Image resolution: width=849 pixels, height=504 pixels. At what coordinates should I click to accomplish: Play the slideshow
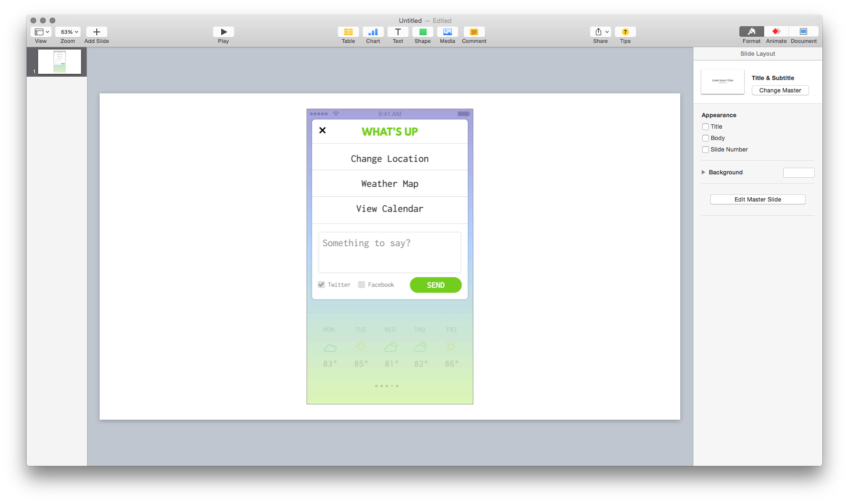(223, 32)
